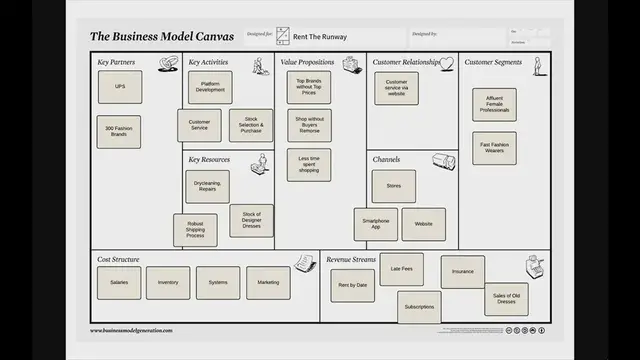Image resolution: width=640 pixels, height=360 pixels.
Task: Select the Inventory cost note
Action: point(168,283)
